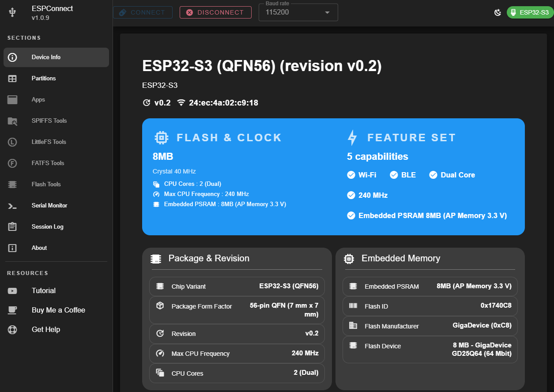
Task: Open the Buy Me a Coffee link
Action: 58,310
